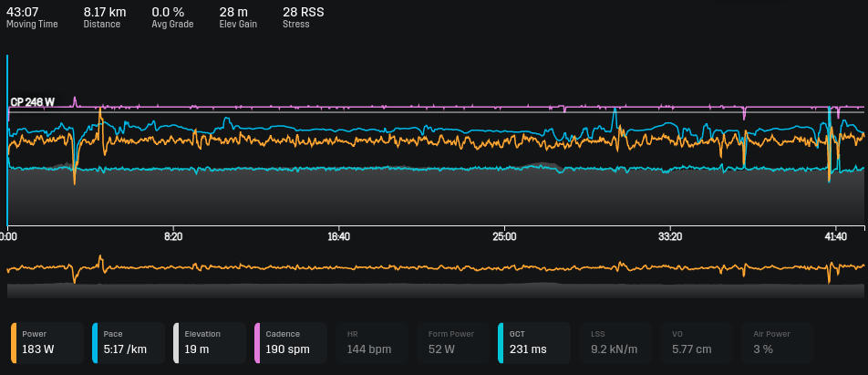
Task: Hide the Pace data series
Action: click(x=129, y=342)
